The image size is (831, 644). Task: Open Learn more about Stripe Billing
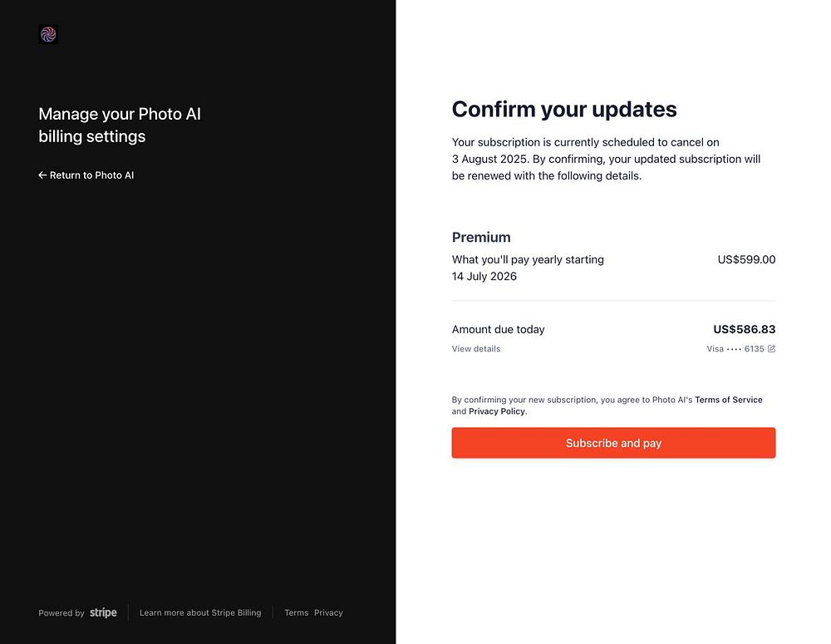(x=200, y=612)
